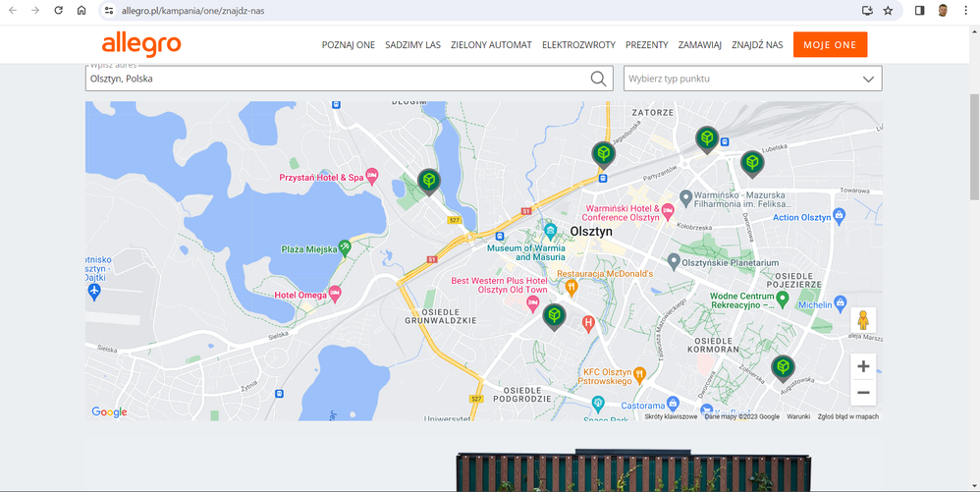The image size is (980, 492).
Task: Bookmark this page with the star
Action: (888, 11)
